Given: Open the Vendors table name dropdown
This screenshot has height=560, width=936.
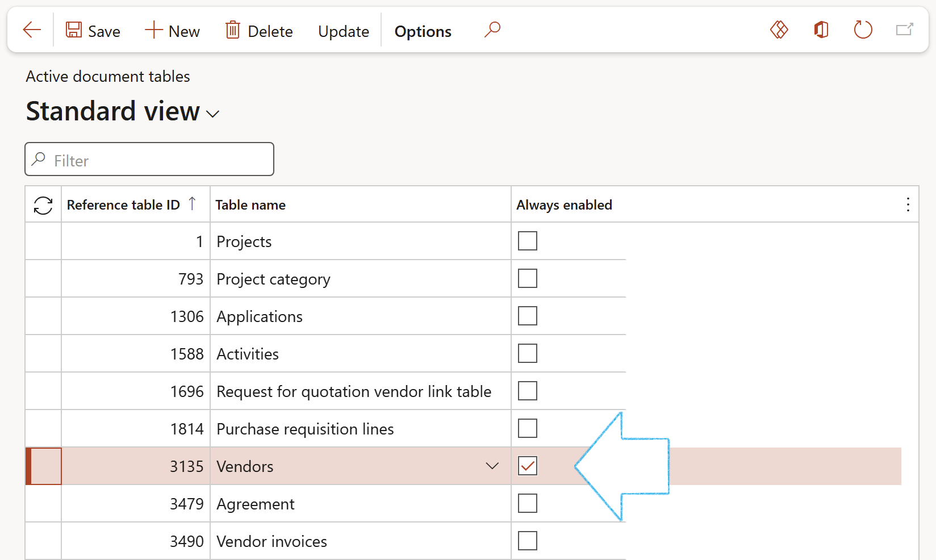Looking at the screenshot, I should pos(492,466).
